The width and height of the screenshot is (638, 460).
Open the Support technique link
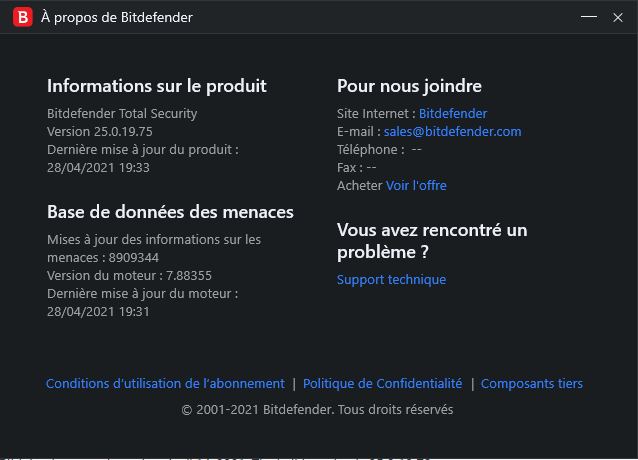[391, 280]
